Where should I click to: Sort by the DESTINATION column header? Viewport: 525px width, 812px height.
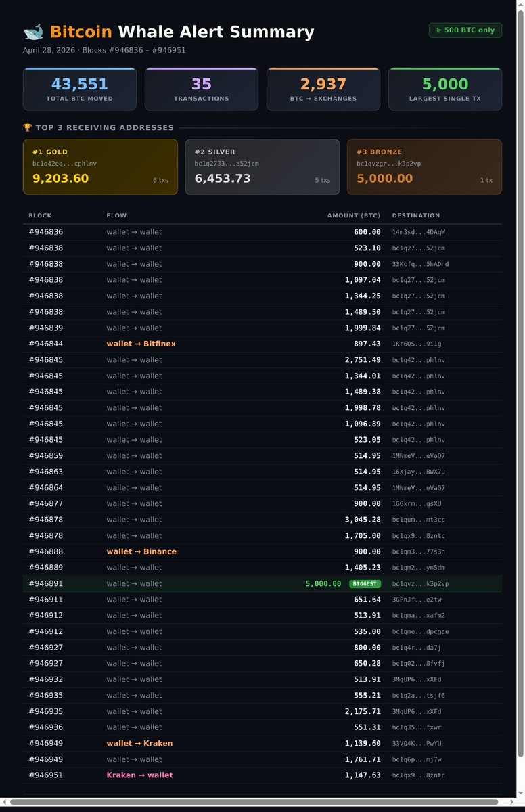[416, 216]
